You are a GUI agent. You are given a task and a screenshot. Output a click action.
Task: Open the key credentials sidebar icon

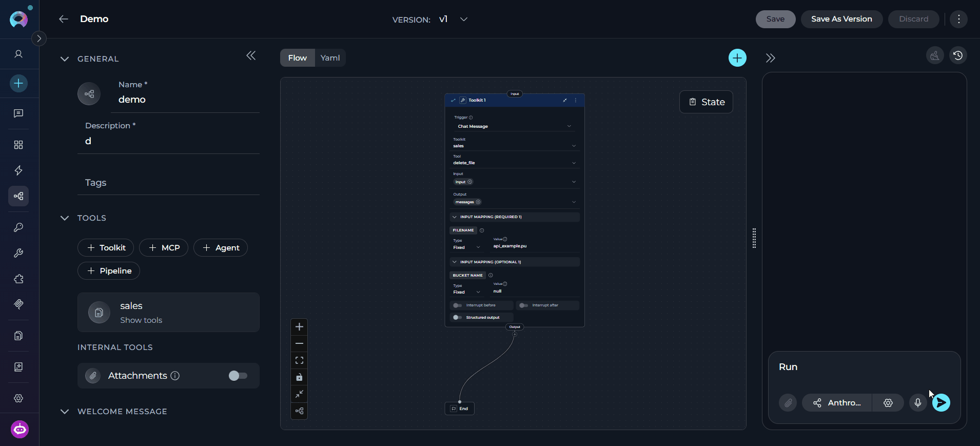pos(18,227)
